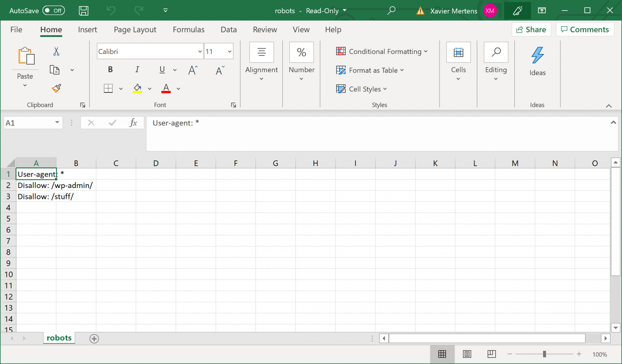Switch to Page Layout view in status bar

click(467, 354)
